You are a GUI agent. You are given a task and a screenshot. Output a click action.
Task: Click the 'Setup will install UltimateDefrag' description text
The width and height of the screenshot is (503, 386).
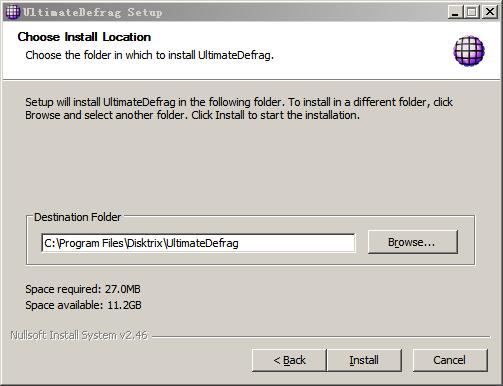coord(239,108)
